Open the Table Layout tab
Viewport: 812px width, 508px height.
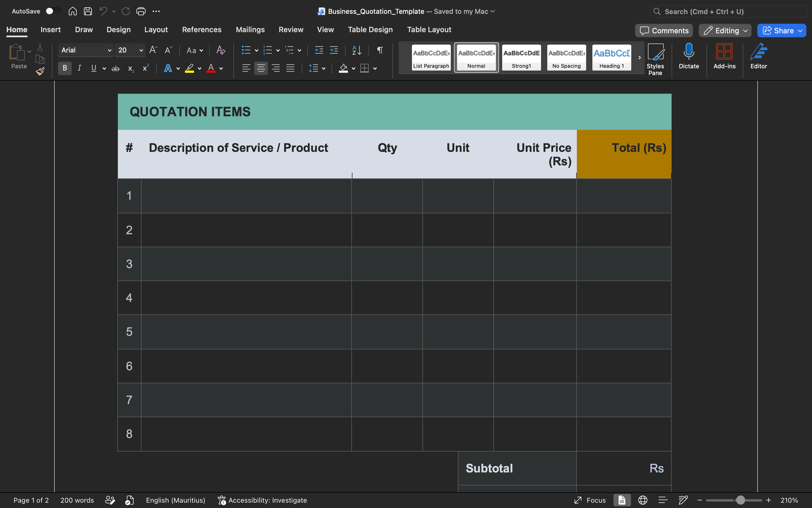429,30
